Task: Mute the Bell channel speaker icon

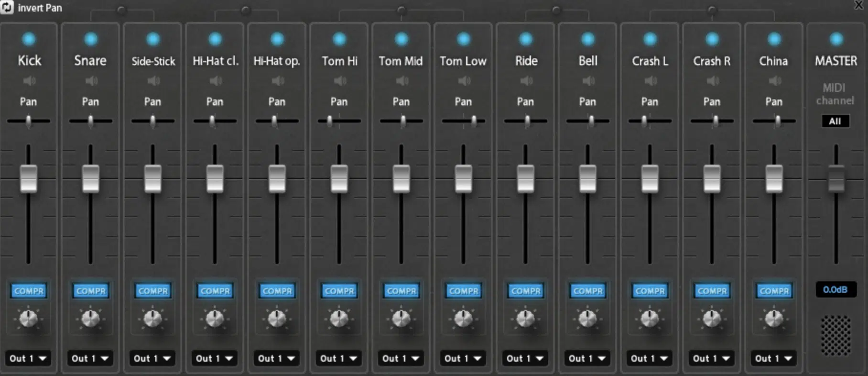Action: (588, 81)
